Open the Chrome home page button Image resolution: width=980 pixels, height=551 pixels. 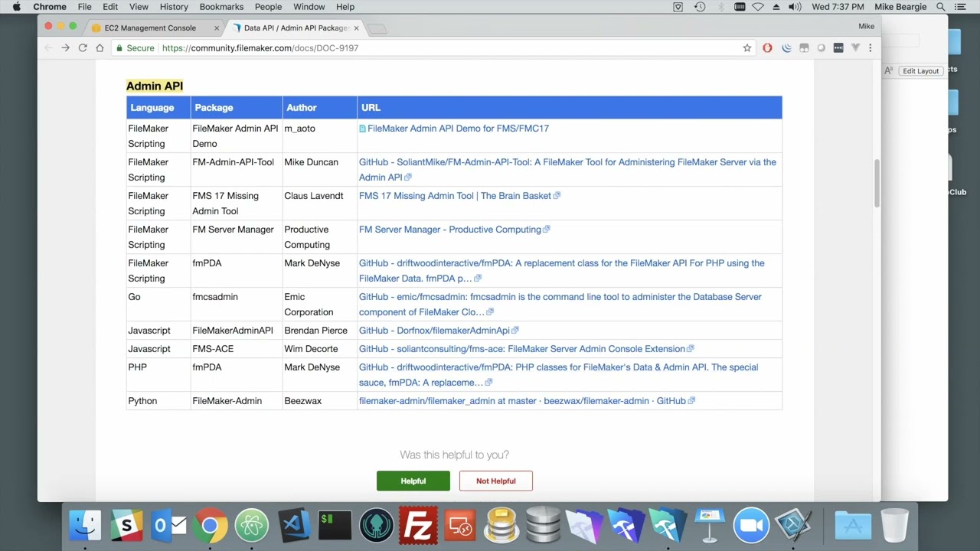pyautogui.click(x=100, y=47)
